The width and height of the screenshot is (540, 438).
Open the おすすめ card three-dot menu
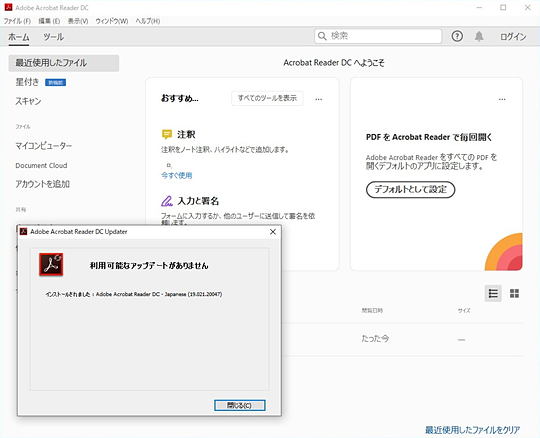coord(319,100)
